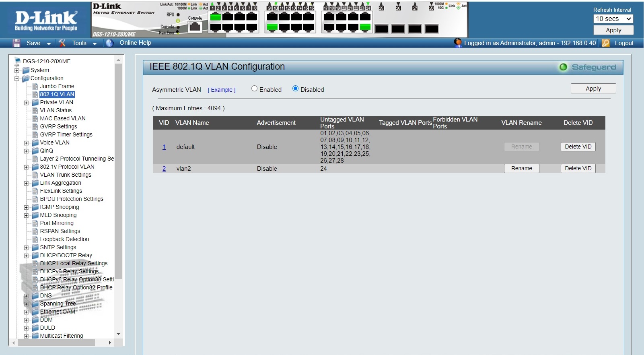The image size is (644, 355).
Task: Click the Private VLAN folder icon
Action: pyautogui.click(x=35, y=102)
